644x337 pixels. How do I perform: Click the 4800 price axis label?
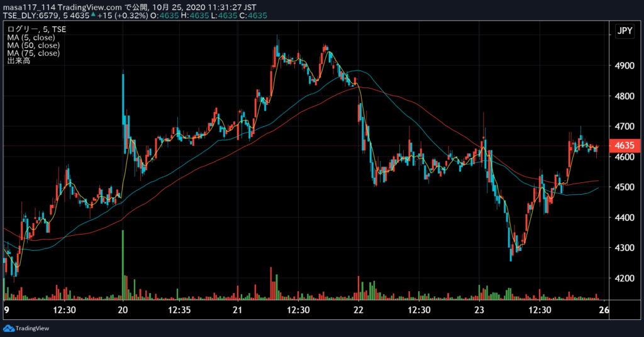625,96
